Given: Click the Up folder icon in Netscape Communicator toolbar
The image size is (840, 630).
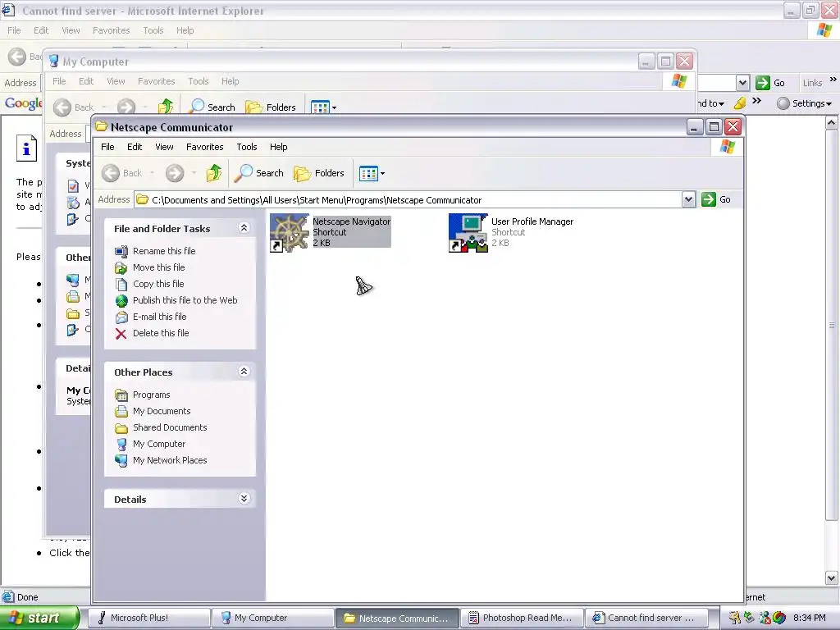Looking at the screenshot, I should point(214,173).
